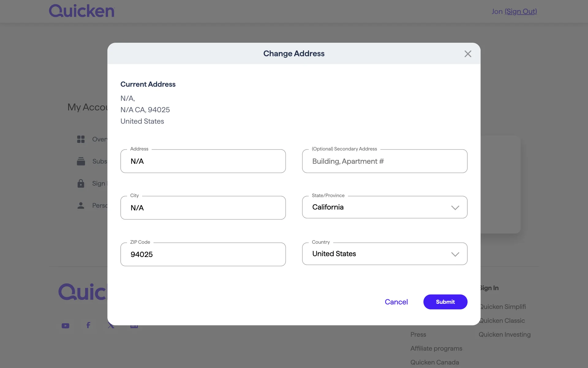Open the Affiliate programs footer link

(436, 348)
